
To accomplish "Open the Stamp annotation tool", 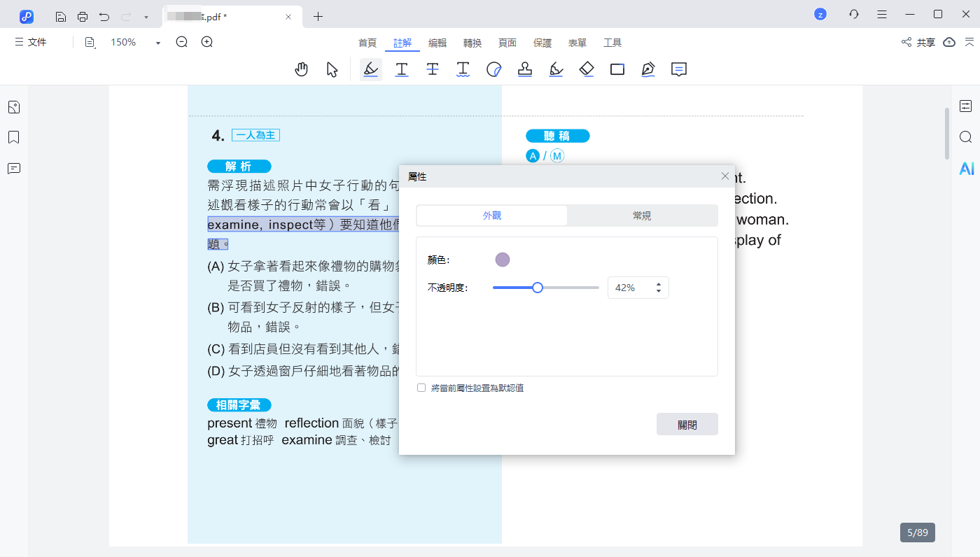I will coord(525,69).
